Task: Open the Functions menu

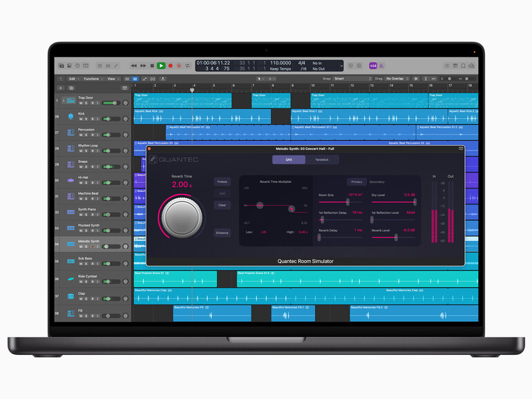Action: [x=93, y=79]
